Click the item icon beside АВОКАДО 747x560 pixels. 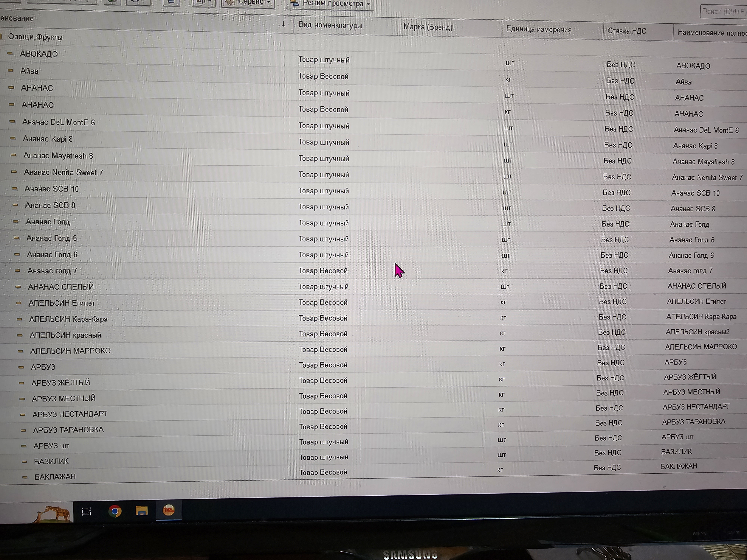[x=10, y=53]
